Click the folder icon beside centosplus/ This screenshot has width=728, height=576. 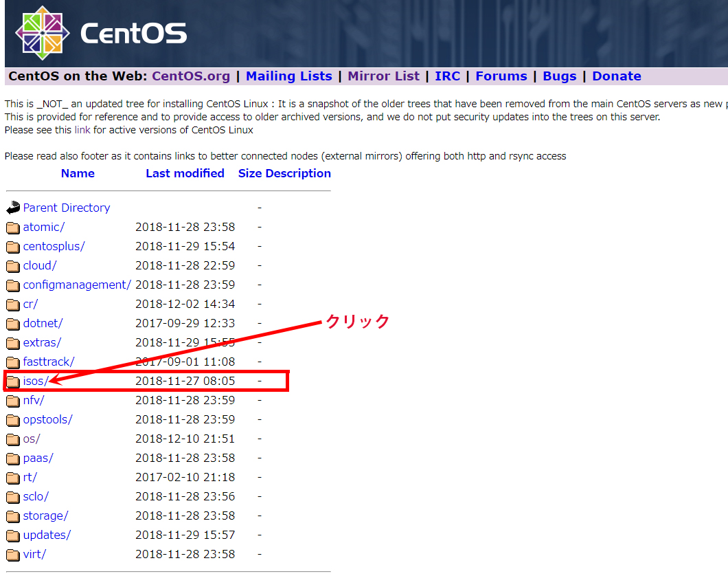(x=13, y=247)
